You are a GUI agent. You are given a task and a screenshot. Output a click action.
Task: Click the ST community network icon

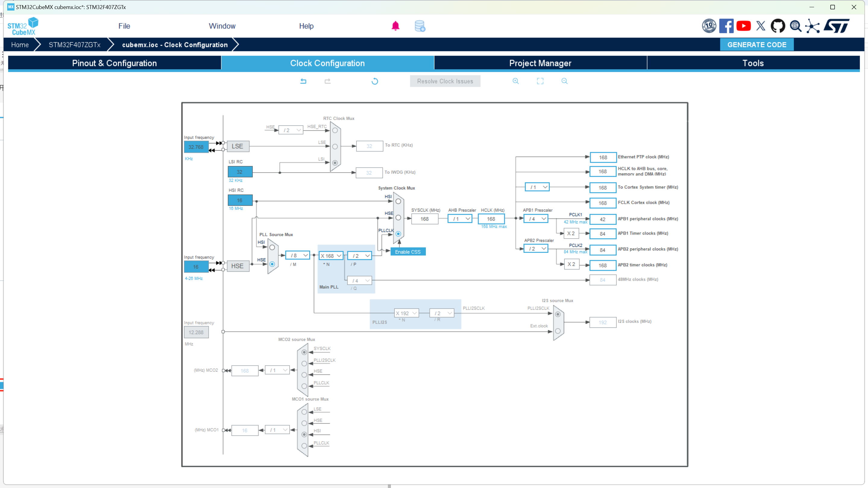pyautogui.click(x=813, y=26)
